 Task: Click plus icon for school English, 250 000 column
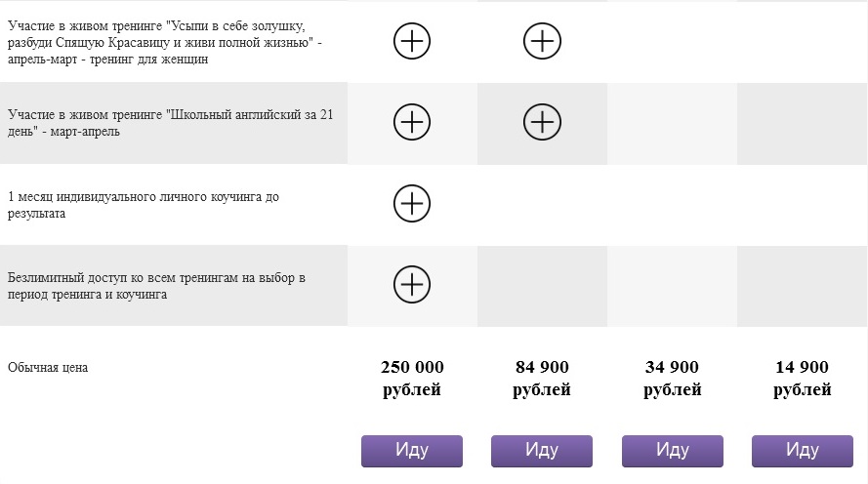pyautogui.click(x=412, y=122)
